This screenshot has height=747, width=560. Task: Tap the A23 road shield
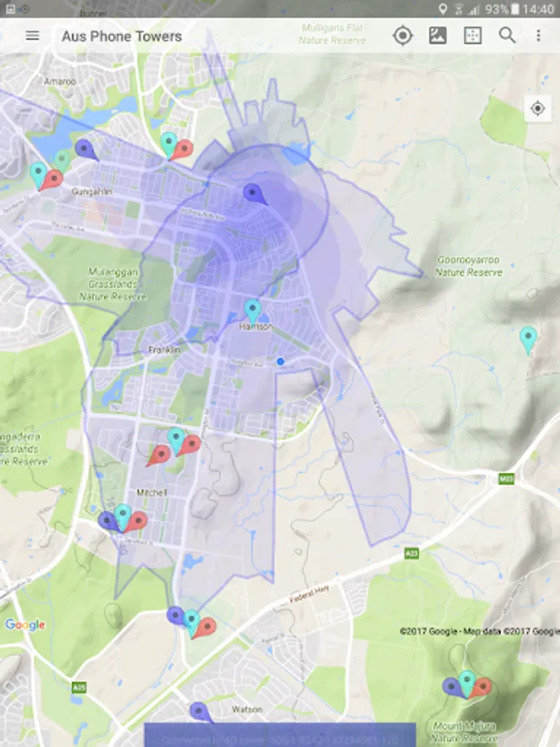coord(411,553)
